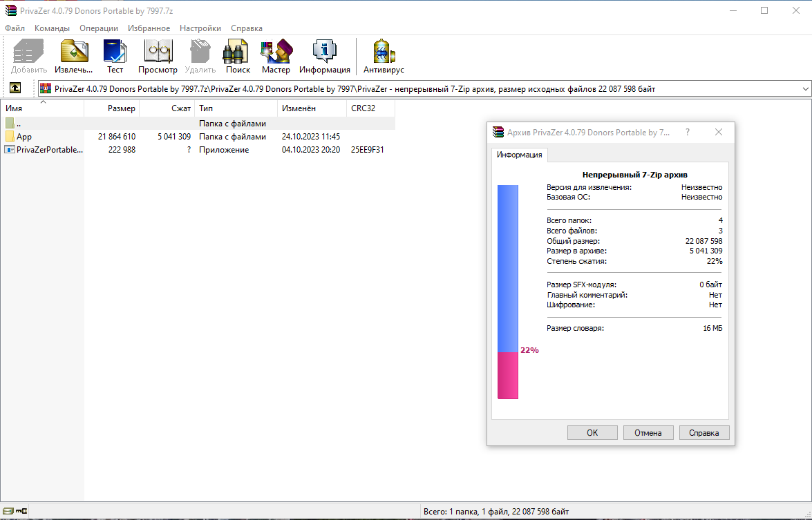Run the Тест archive check icon
This screenshot has width=812, height=520.
[115, 52]
